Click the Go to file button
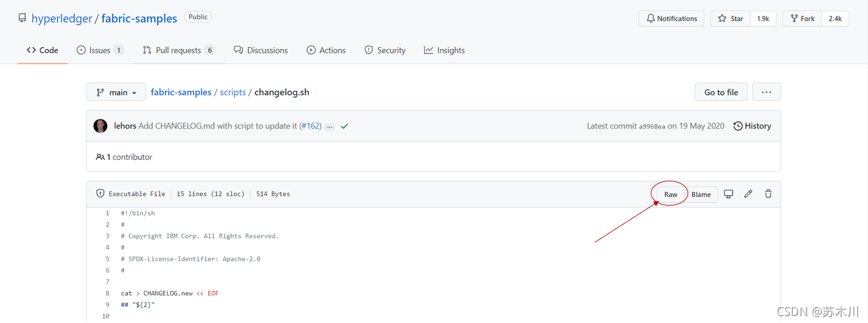 click(x=721, y=92)
